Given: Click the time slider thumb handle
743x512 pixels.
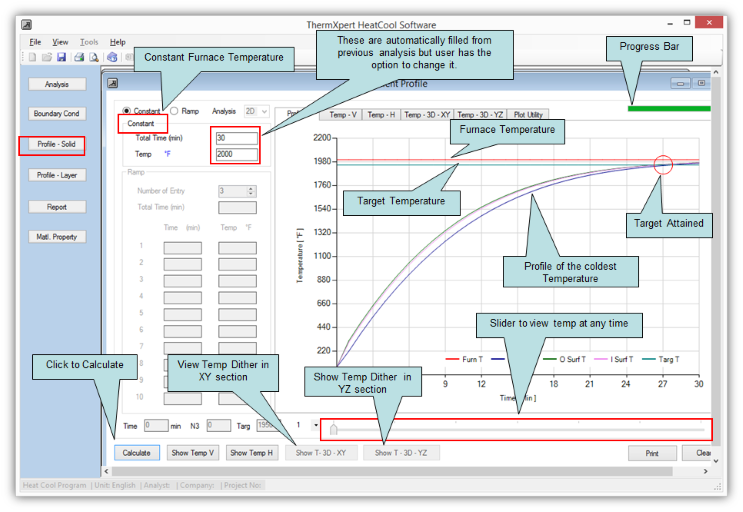Looking at the screenshot, I should [334, 429].
